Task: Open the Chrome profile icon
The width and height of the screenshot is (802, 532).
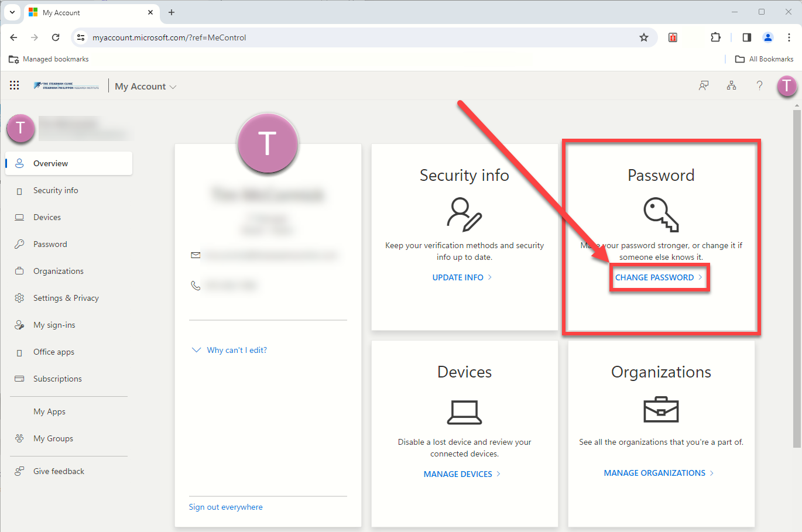Action: pos(768,37)
